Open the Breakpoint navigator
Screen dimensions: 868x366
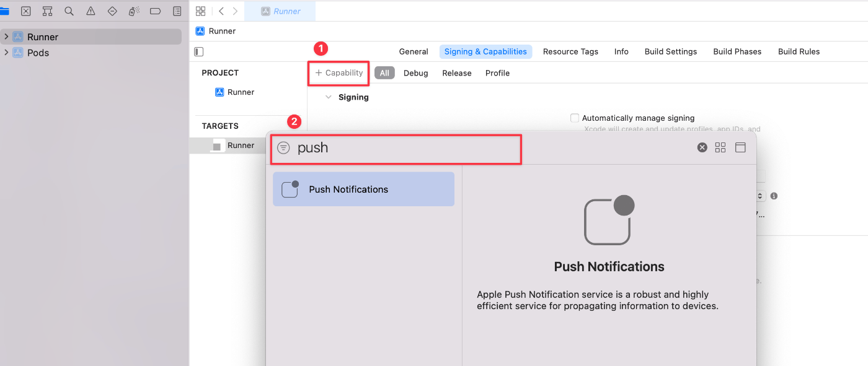coord(156,11)
